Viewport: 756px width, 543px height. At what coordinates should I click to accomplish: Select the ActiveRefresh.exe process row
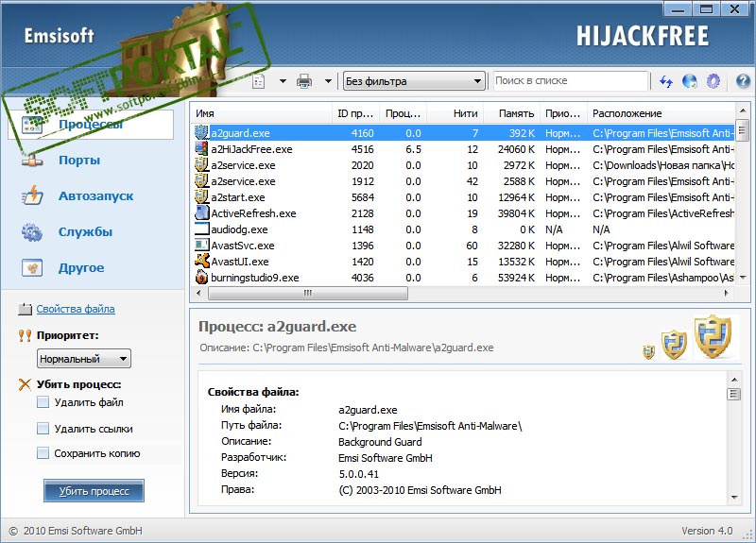coord(463,213)
